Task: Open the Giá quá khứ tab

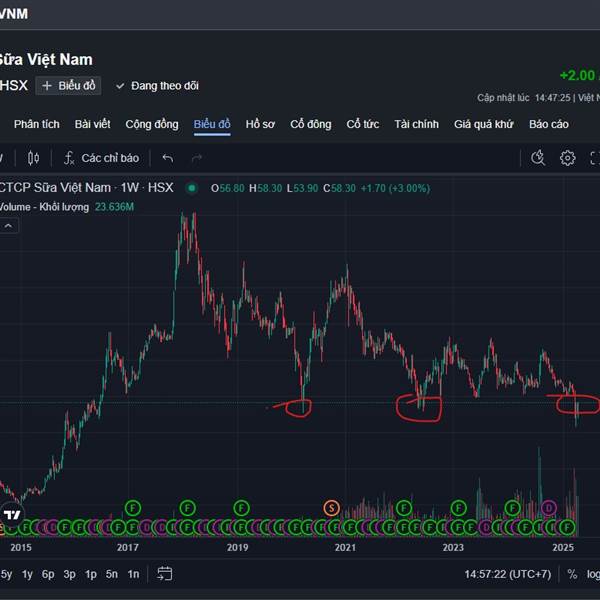Action: 484,124
